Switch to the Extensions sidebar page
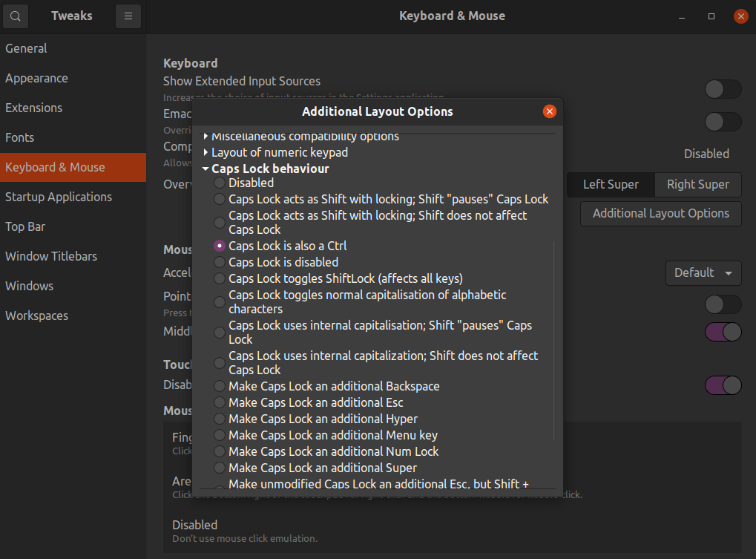Viewport: 756px width, 559px height. [33, 108]
